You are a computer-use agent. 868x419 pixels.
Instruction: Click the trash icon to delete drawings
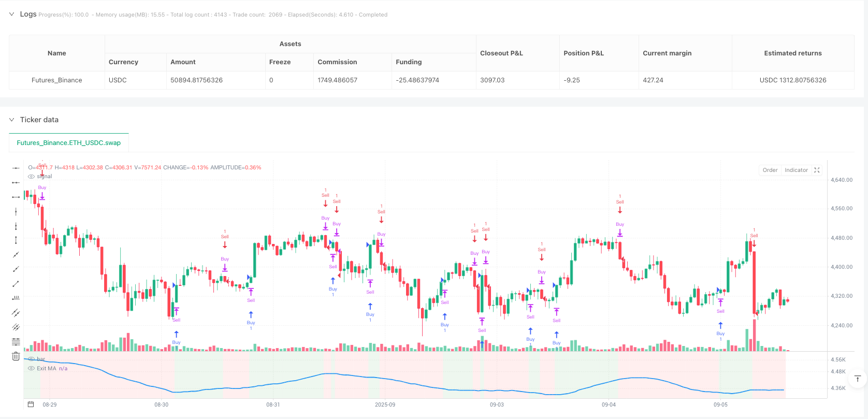point(16,356)
